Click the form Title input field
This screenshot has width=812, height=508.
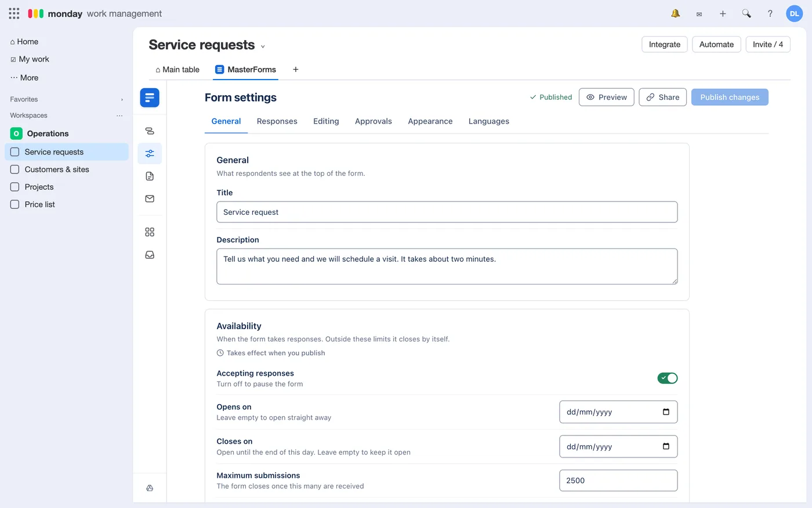coord(447,212)
